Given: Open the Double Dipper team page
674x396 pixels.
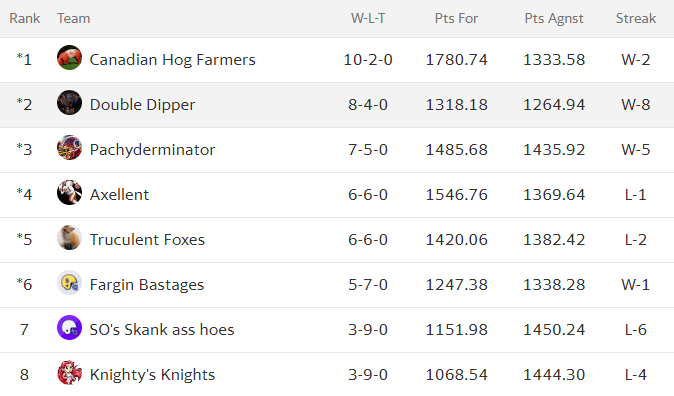Looking at the screenshot, I should (142, 105).
